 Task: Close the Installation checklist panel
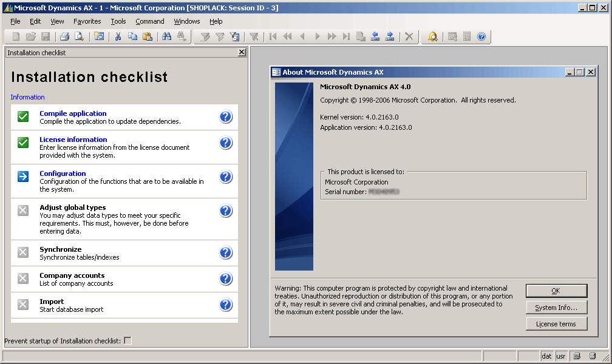242,52
